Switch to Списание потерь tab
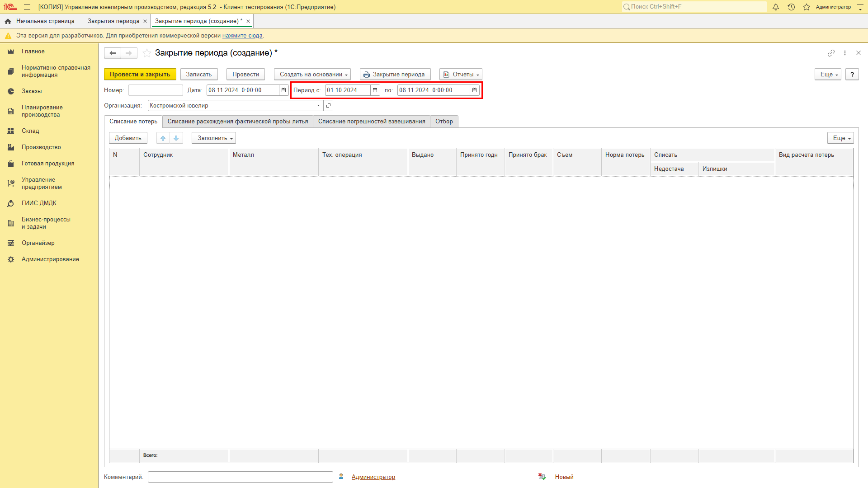 [133, 122]
